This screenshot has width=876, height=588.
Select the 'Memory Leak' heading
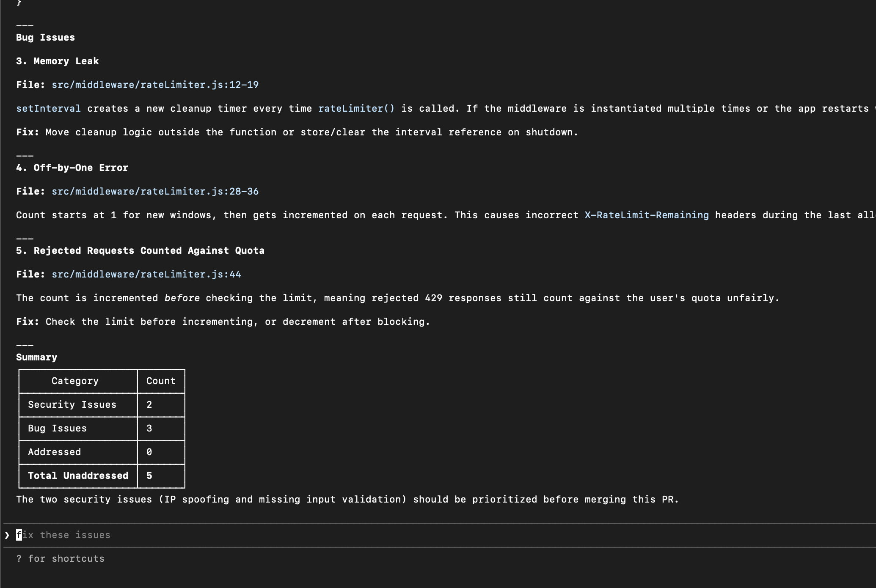pyautogui.click(x=57, y=61)
